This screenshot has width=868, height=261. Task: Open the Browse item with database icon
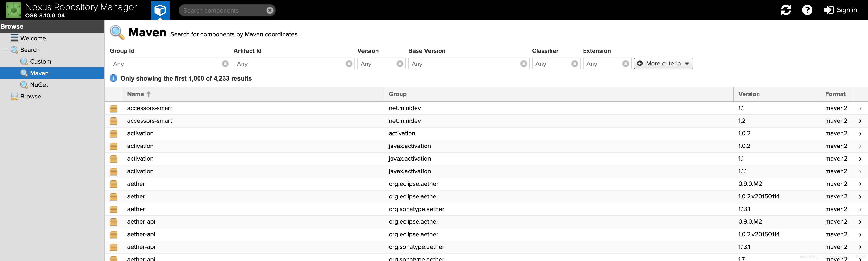pyautogui.click(x=30, y=97)
